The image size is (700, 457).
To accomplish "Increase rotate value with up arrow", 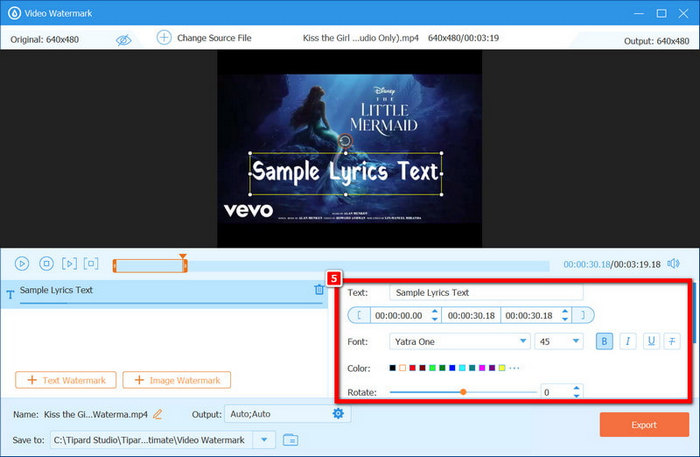I will [576, 388].
